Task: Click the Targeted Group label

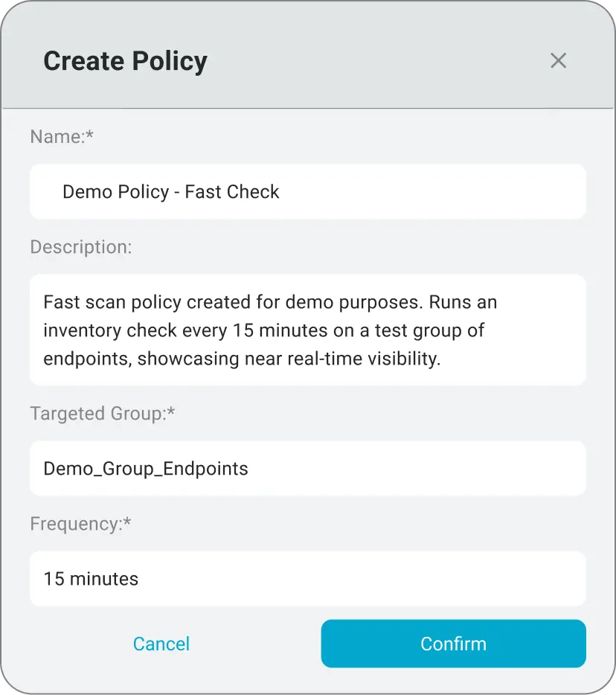Action: click(x=103, y=414)
